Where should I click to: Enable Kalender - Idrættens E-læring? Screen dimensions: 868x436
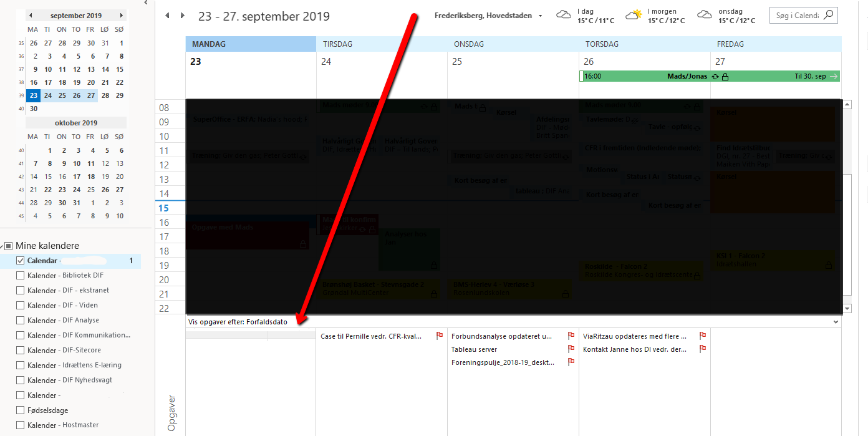pyautogui.click(x=21, y=366)
